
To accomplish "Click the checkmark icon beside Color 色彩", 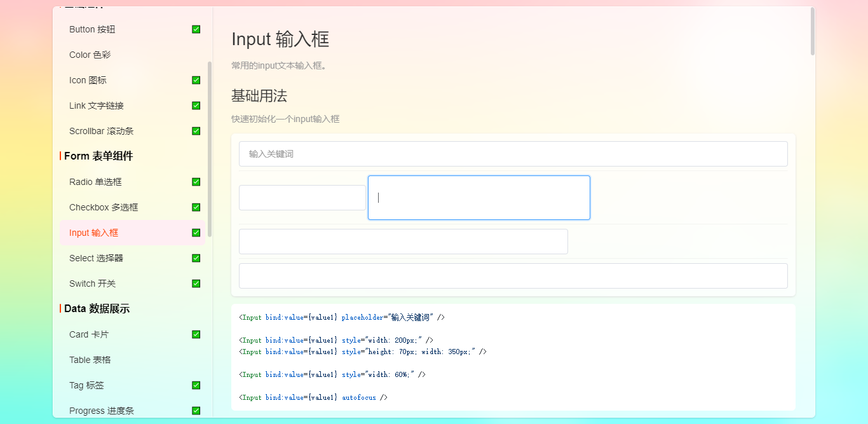I will pyautogui.click(x=196, y=55).
